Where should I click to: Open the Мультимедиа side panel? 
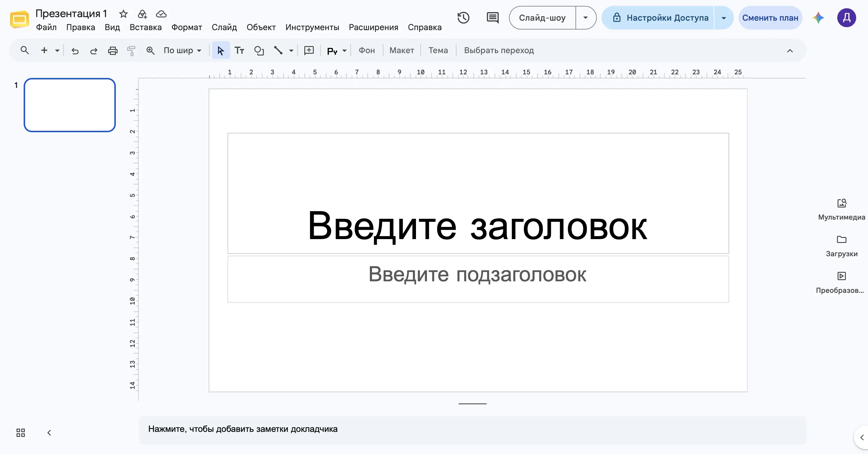click(841, 210)
